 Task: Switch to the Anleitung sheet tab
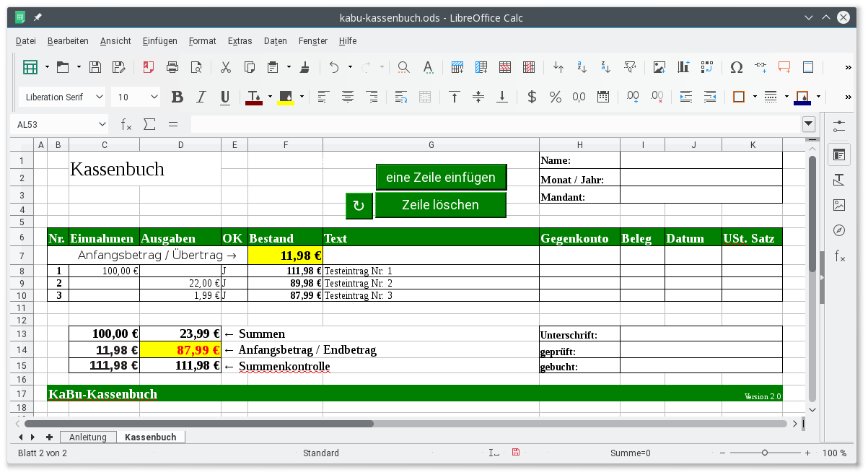(87, 437)
